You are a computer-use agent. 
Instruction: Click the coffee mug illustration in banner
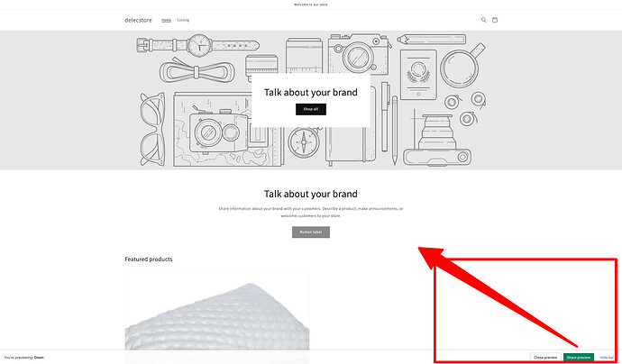pos(462,66)
